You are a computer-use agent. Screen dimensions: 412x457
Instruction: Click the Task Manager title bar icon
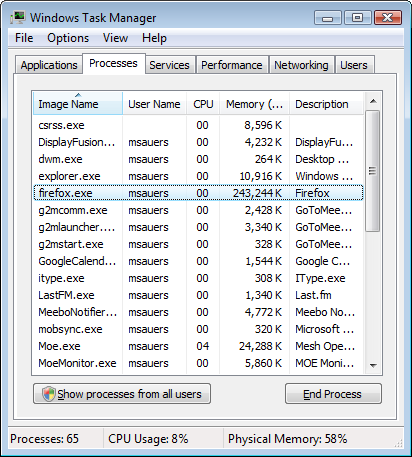(x=18, y=17)
